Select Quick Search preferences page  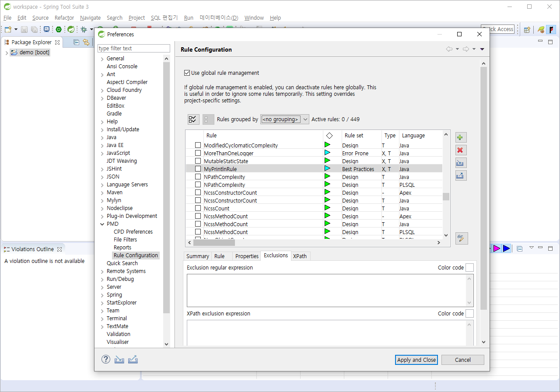[x=122, y=263]
